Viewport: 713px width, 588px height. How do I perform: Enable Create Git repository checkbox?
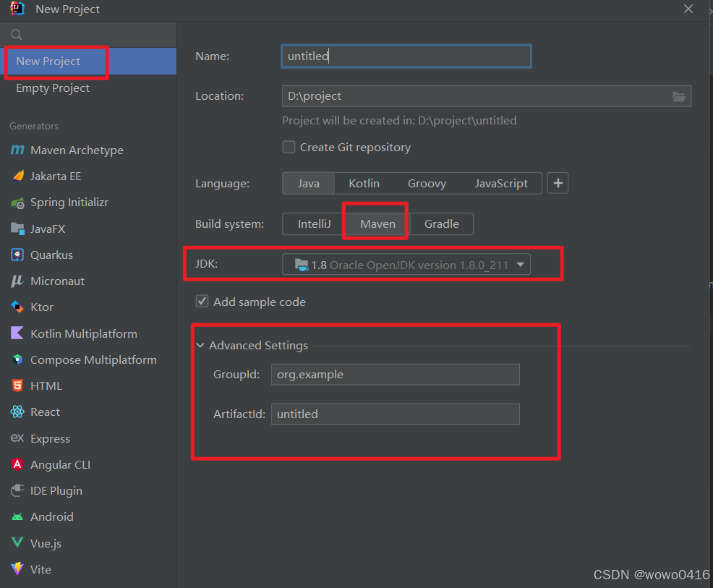click(x=289, y=147)
